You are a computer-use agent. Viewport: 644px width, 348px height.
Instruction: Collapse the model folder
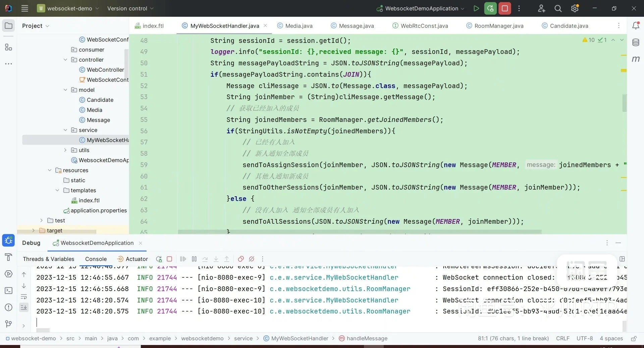coord(65,90)
